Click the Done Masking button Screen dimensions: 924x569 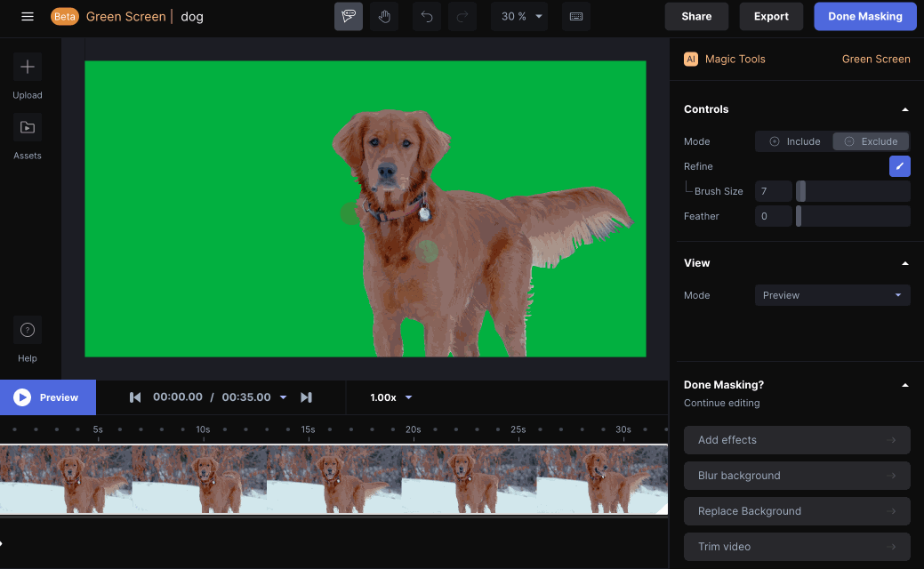(x=864, y=16)
